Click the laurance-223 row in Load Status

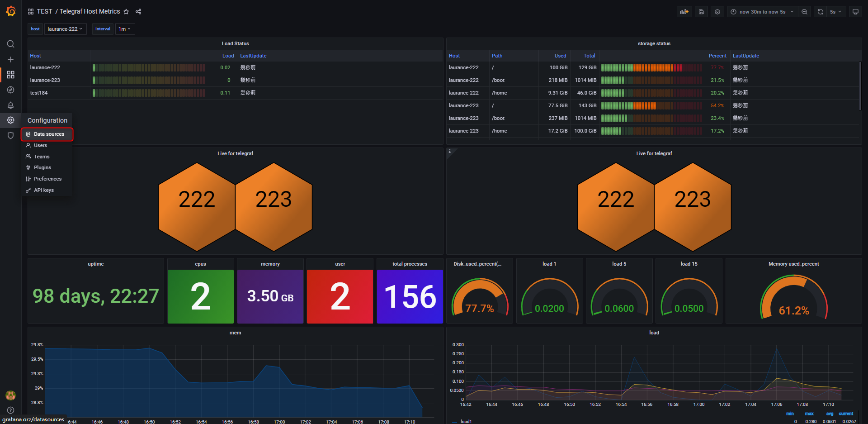coord(235,80)
